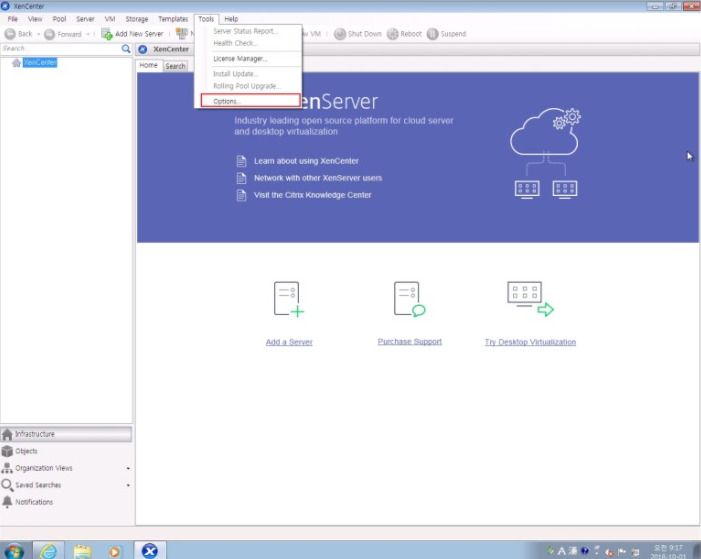Click the Action Center flag tray icon
The width and height of the screenshot is (701, 559).
click(x=622, y=551)
